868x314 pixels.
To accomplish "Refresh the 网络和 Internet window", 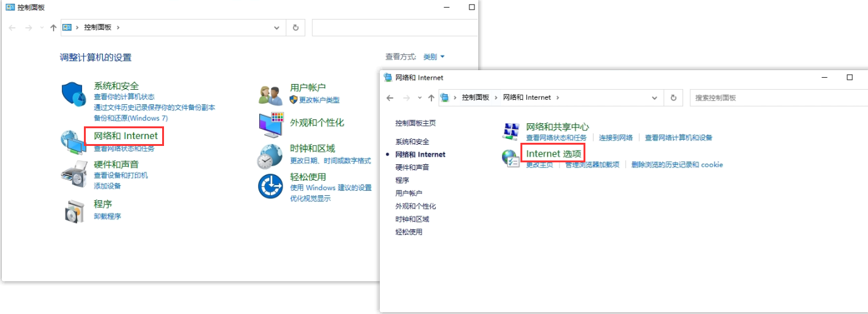I will point(674,98).
